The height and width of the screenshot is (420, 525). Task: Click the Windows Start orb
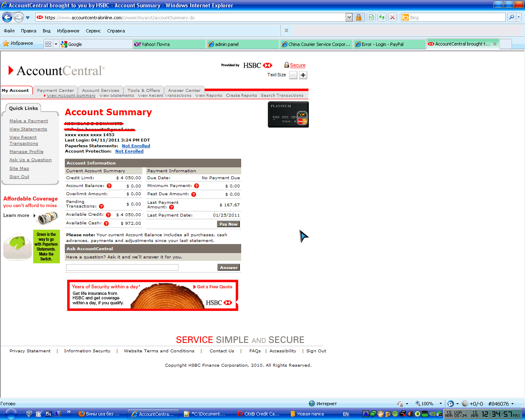[x=11, y=414]
